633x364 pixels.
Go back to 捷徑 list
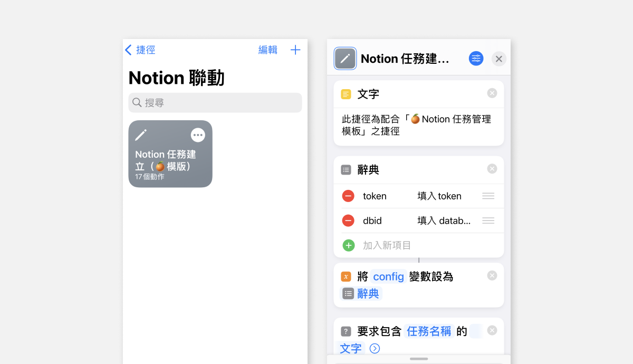coord(140,50)
